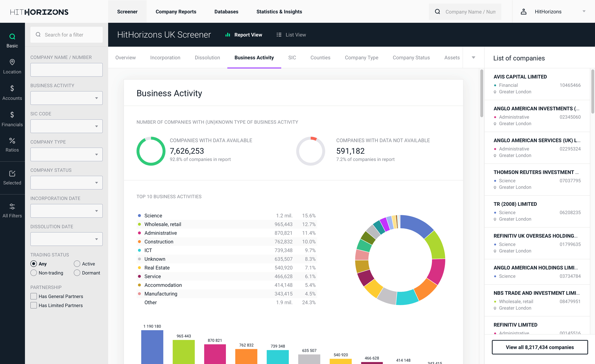Click the user profile icon beside HitHorizons

click(523, 12)
